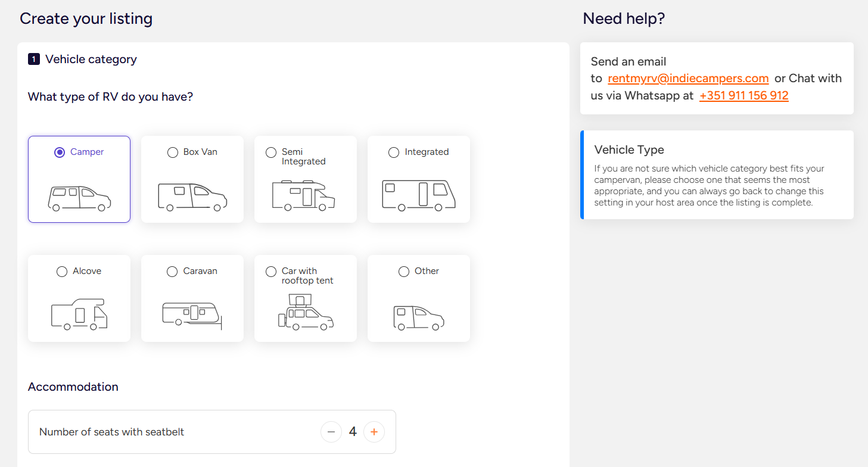Click the Accommodation heading
Viewport: 868px width, 467px height.
point(73,387)
